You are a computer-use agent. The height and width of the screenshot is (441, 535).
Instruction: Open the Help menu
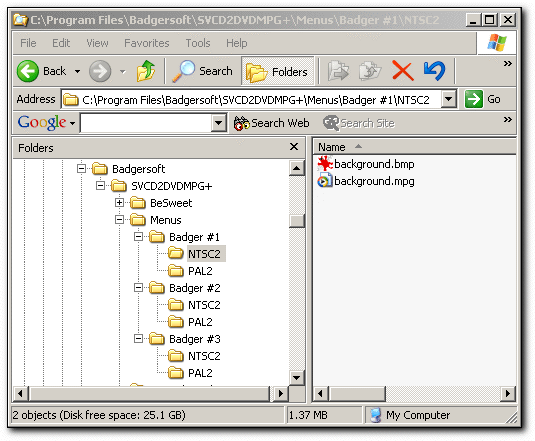pyautogui.click(x=236, y=43)
